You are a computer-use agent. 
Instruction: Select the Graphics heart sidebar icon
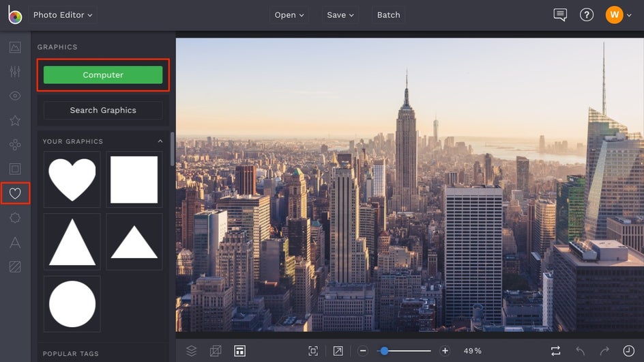tap(15, 193)
